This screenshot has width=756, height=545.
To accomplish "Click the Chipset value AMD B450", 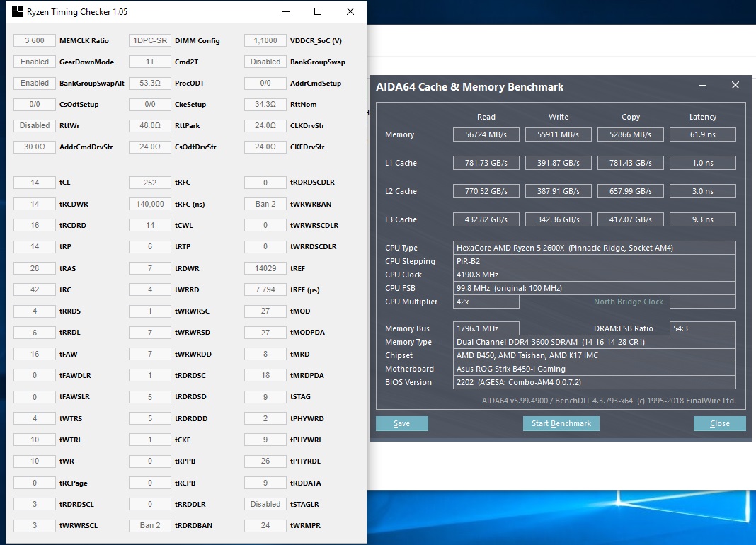I will pos(595,355).
